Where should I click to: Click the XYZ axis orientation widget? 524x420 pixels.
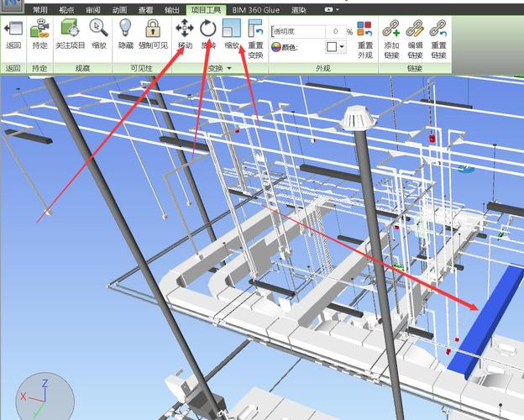pyautogui.click(x=45, y=396)
